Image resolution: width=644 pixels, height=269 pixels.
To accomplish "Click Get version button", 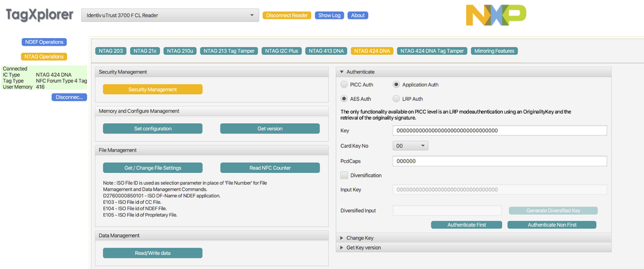I will (270, 128).
